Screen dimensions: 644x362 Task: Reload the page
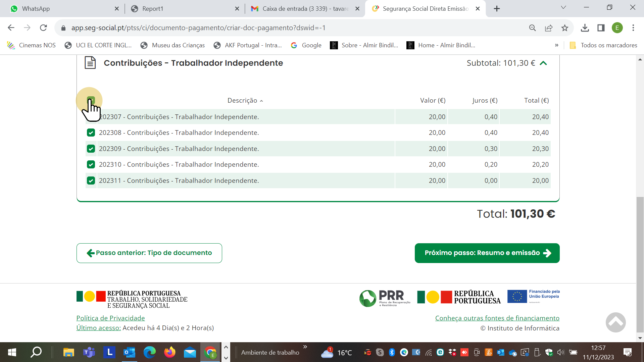[x=43, y=28]
